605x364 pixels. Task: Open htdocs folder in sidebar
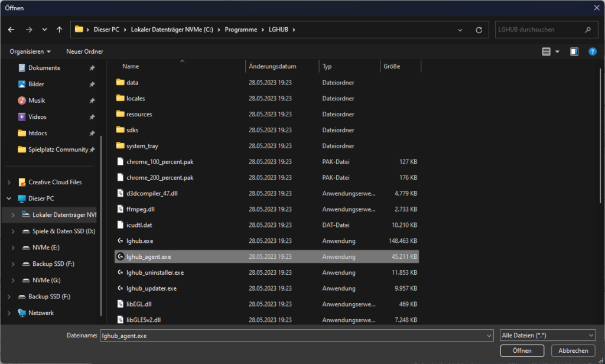tap(37, 133)
